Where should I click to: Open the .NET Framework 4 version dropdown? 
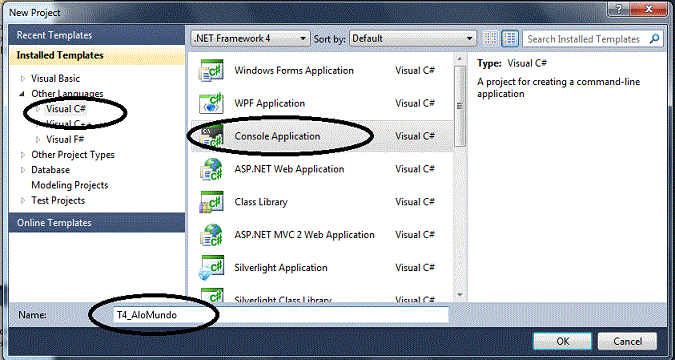[x=250, y=38]
